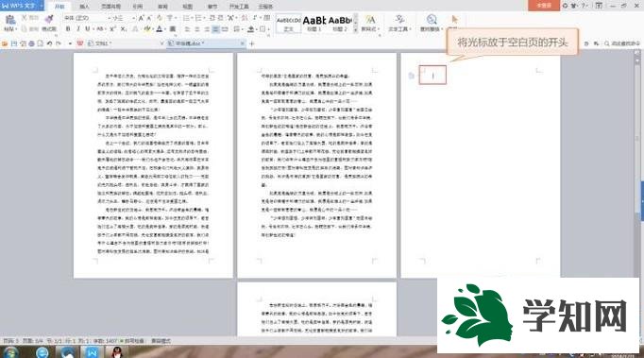Apply the Heading 1 AaBb style
The width and height of the screenshot is (644, 358).
314,24
